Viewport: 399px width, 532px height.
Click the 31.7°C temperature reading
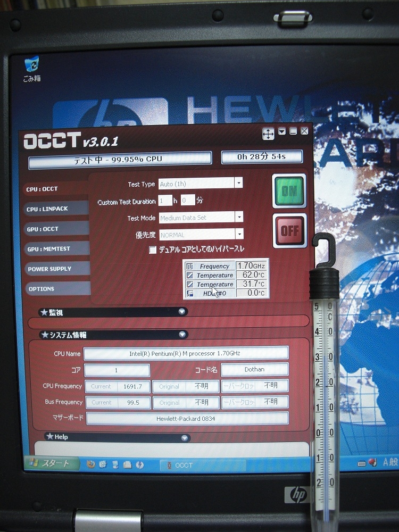pos(252,284)
